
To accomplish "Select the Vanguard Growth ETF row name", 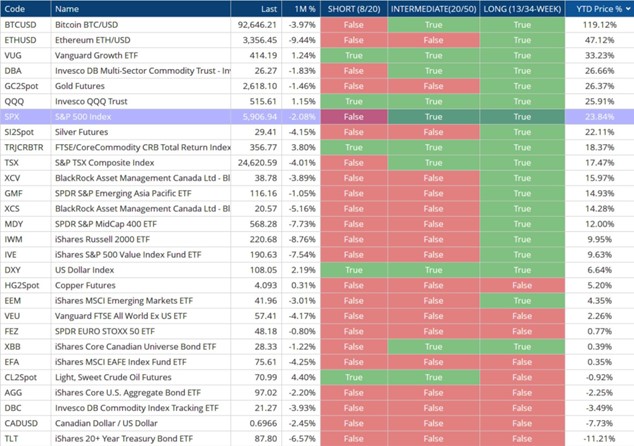I will (x=141, y=55).
